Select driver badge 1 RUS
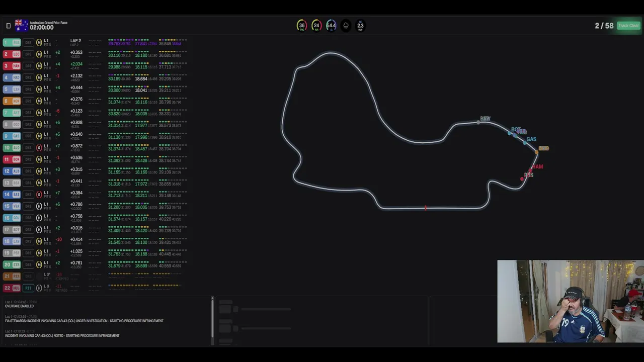This screenshot has height=362, width=644. [x=12, y=43]
